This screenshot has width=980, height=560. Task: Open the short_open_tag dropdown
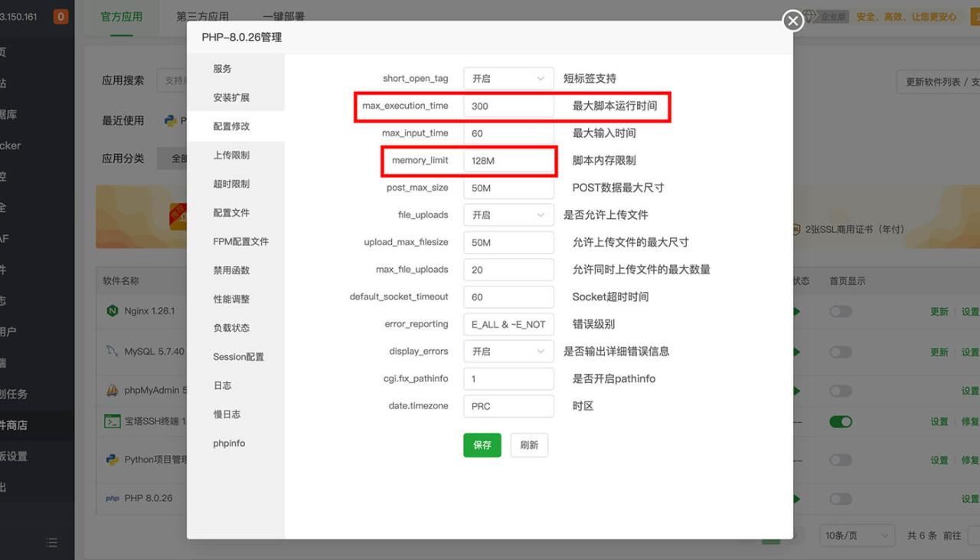(508, 78)
